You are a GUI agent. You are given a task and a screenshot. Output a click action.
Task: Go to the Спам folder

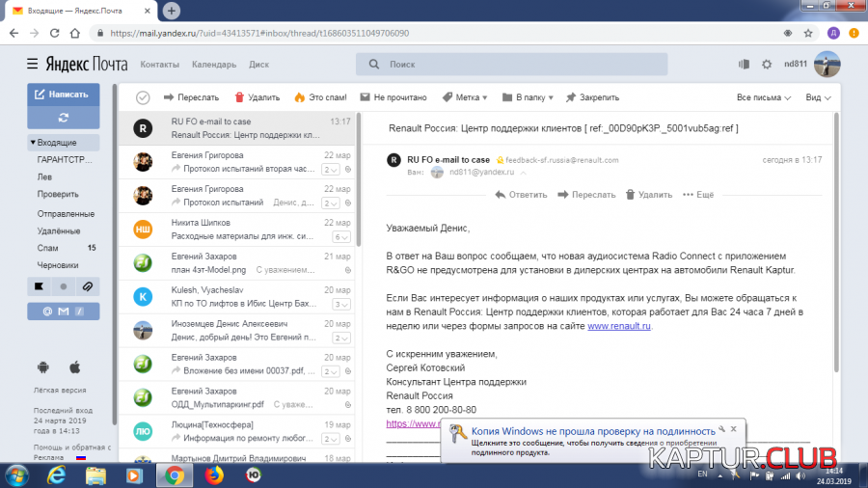pyautogui.click(x=47, y=248)
